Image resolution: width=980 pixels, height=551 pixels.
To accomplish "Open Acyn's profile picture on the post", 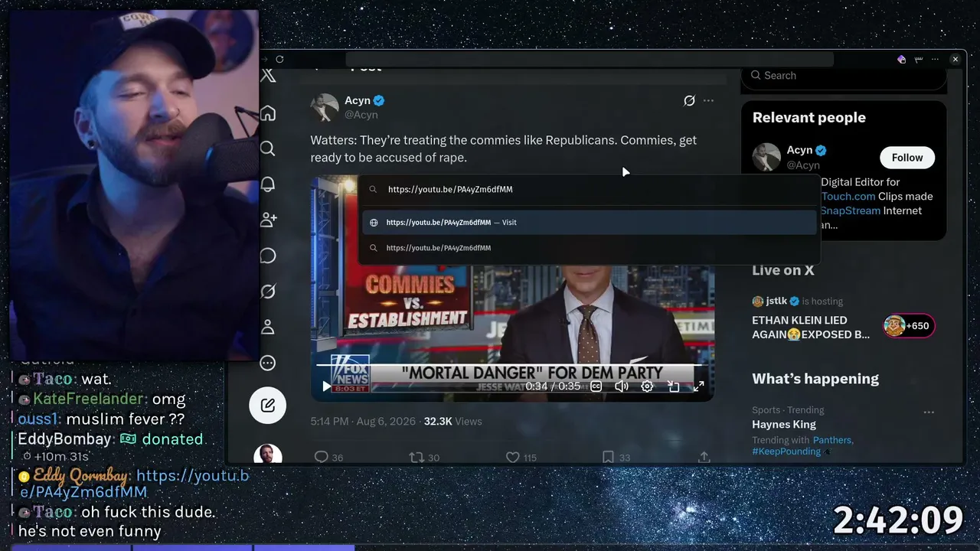I will click(325, 107).
